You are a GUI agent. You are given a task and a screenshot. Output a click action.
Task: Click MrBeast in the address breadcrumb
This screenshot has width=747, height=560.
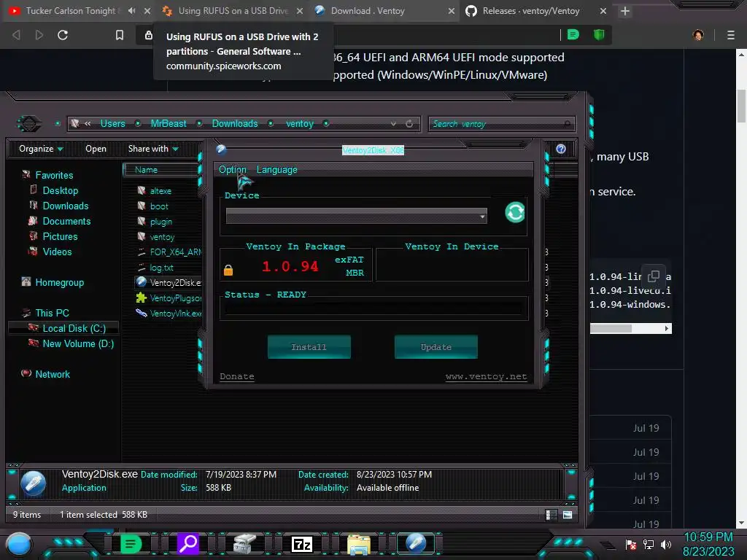coord(169,123)
